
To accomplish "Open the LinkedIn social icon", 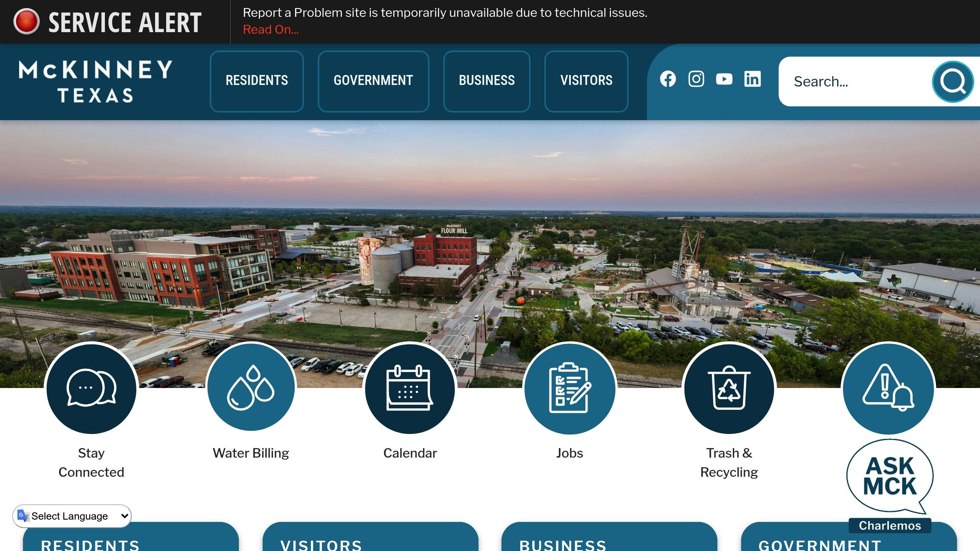I will (x=752, y=79).
